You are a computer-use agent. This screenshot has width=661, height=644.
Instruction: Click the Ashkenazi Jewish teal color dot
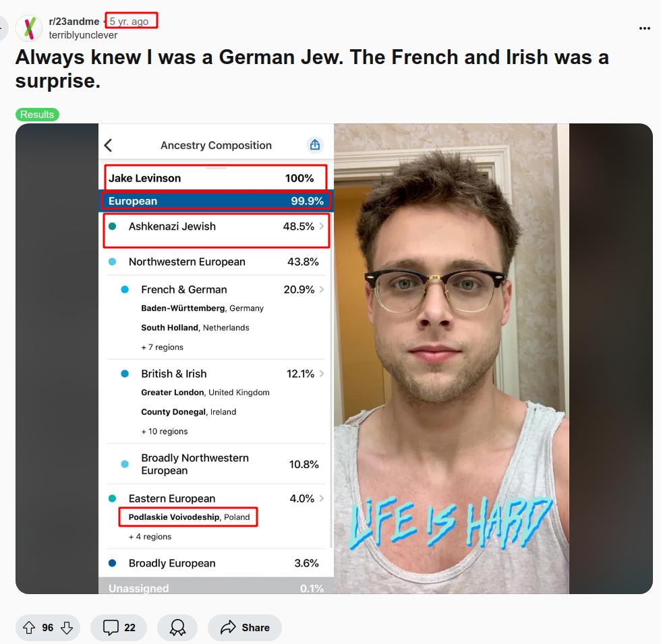pos(112,227)
